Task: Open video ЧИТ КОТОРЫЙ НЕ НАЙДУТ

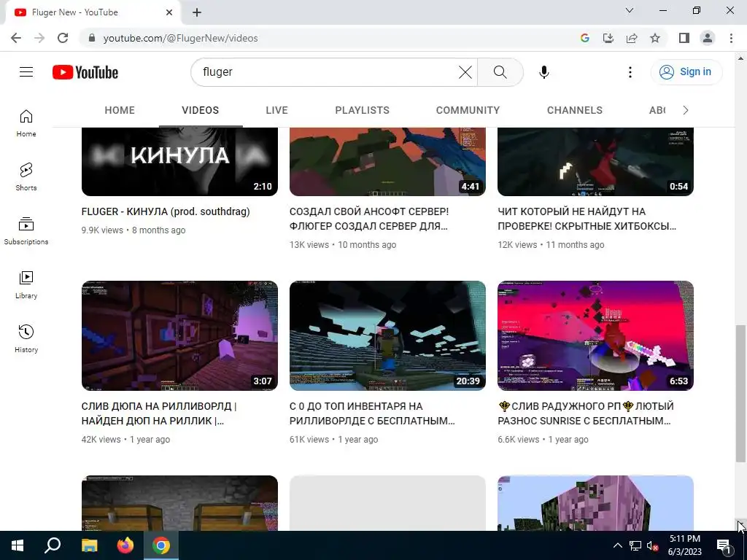Action: click(587, 219)
